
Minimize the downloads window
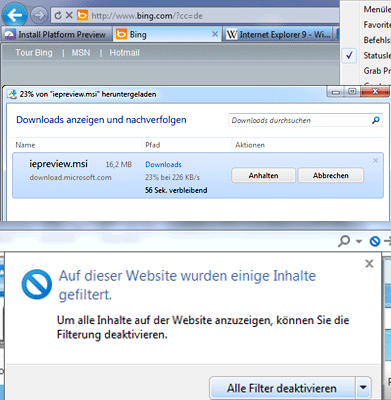click(336, 92)
